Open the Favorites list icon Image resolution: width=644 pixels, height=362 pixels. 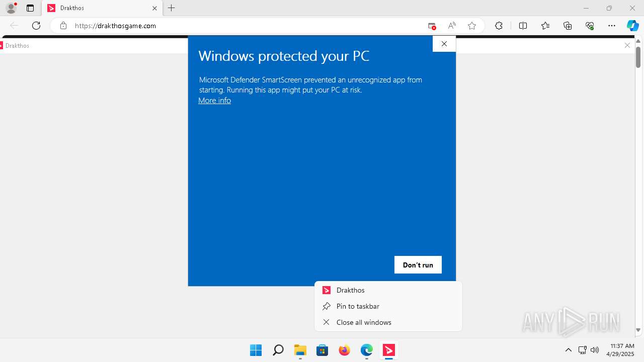pyautogui.click(x=545, y=26)
